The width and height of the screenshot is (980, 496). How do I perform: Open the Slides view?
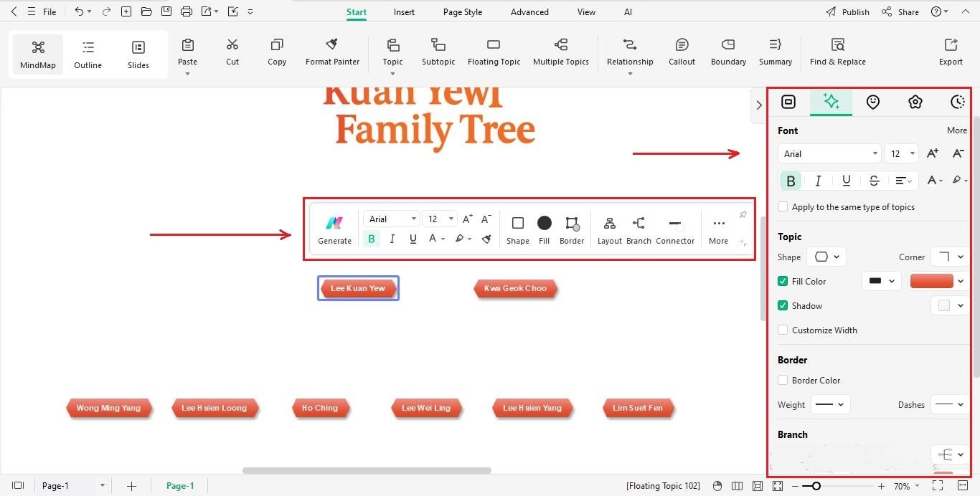(138, 54)
